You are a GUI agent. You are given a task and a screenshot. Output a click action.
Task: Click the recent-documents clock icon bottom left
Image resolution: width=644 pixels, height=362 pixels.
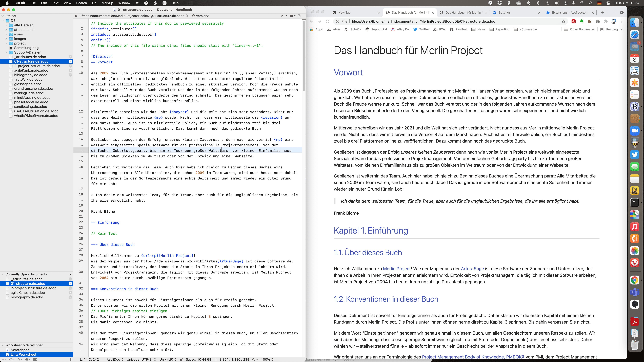[11, 359]
